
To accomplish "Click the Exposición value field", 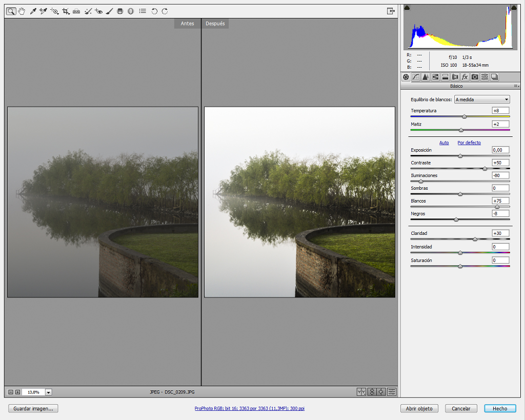I will coord(500,150).
